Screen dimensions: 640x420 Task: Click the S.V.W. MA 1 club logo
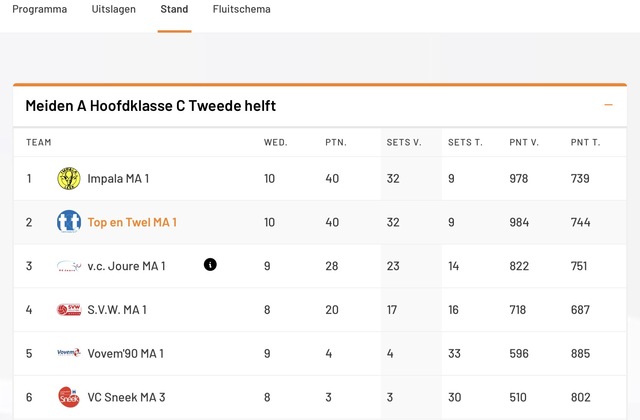click(68, 310)
